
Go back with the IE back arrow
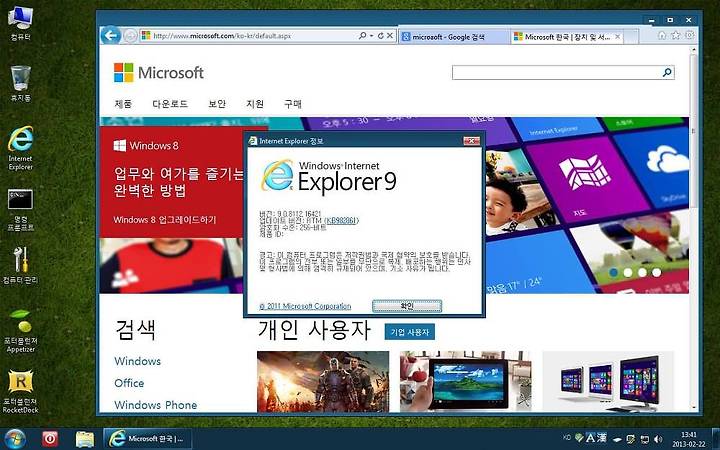point(110,35)
